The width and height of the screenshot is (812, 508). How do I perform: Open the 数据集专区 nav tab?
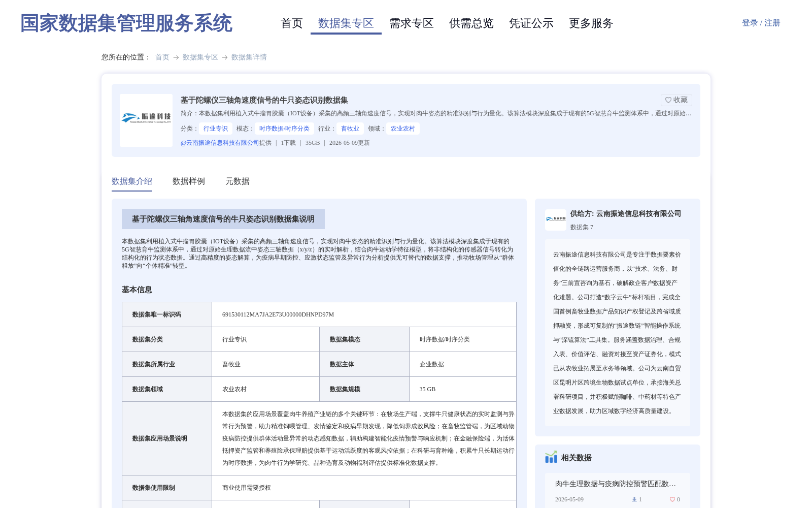[346, 23]
